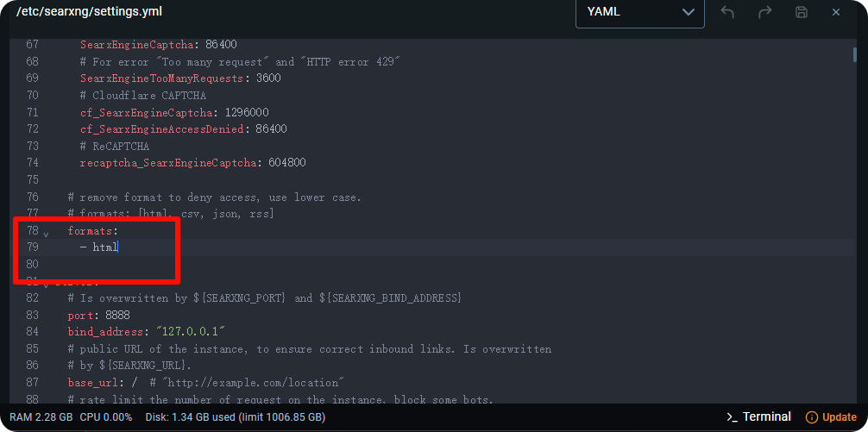Close the settings.yml editor

point(836,12)
